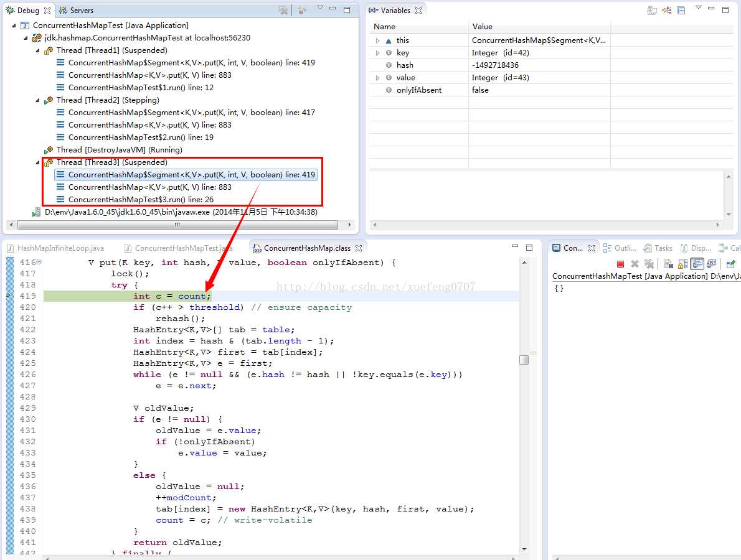The image size is (741, 560).
Task: Select ConcurrentHashMapTest$3.run() line: 26 stack frame
Action: [x=141, y=200]
